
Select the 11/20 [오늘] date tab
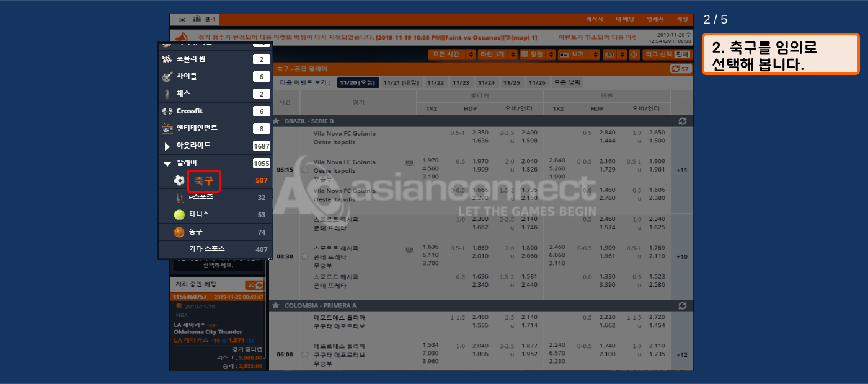[358, 82]
